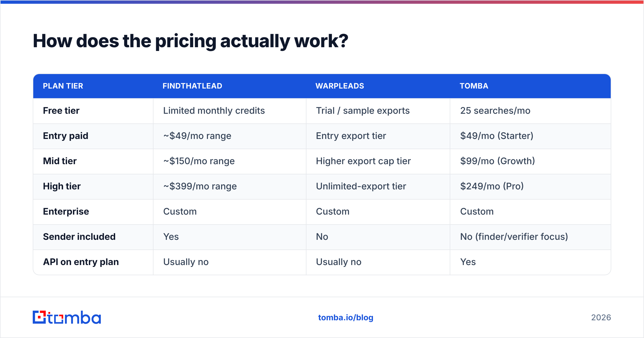Click the "Mid tier" row label
Image resolution: width=644 pixels, height=338 pixels.
point(60,161)
